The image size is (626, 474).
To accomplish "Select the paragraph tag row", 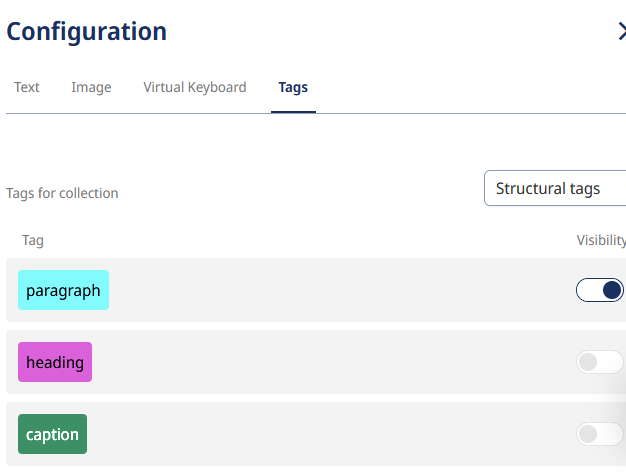I will point(330,291).
